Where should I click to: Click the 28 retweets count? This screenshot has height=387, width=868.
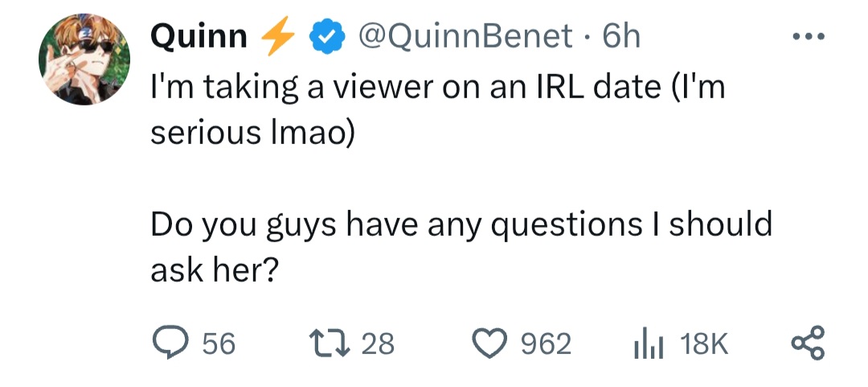(x=377, y=344)
